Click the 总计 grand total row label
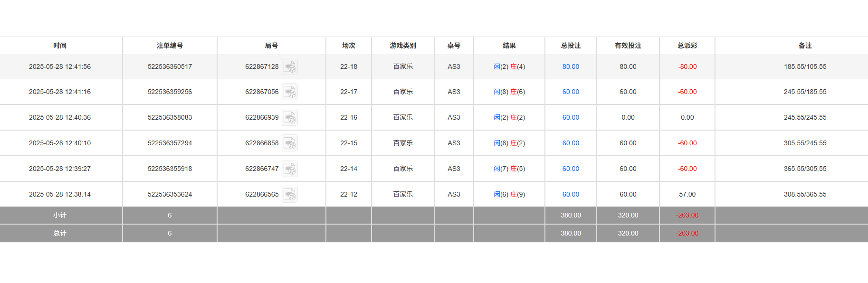868x283 pixels. 60,234
